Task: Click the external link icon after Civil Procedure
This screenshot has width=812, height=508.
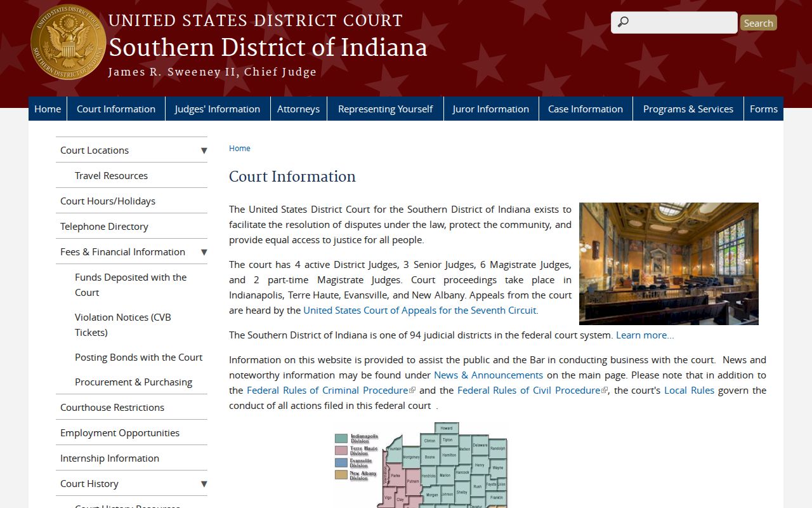Action: coord(605,391)
